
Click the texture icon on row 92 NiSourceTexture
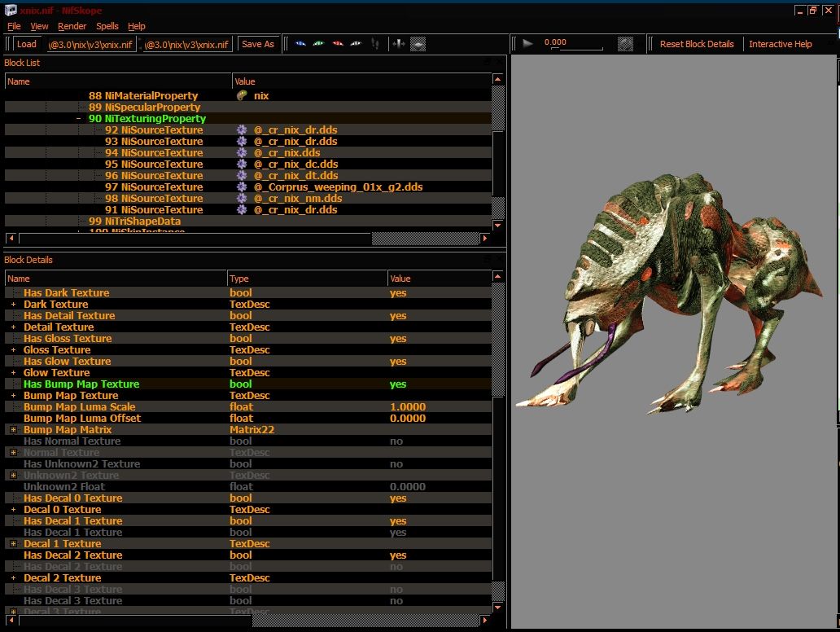pos(242,129)
